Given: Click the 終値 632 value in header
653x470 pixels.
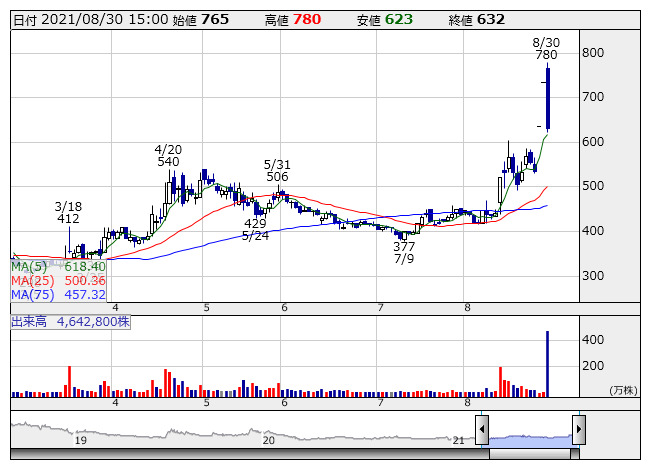Looking at the screenshot, I should (x=491, y=20).
